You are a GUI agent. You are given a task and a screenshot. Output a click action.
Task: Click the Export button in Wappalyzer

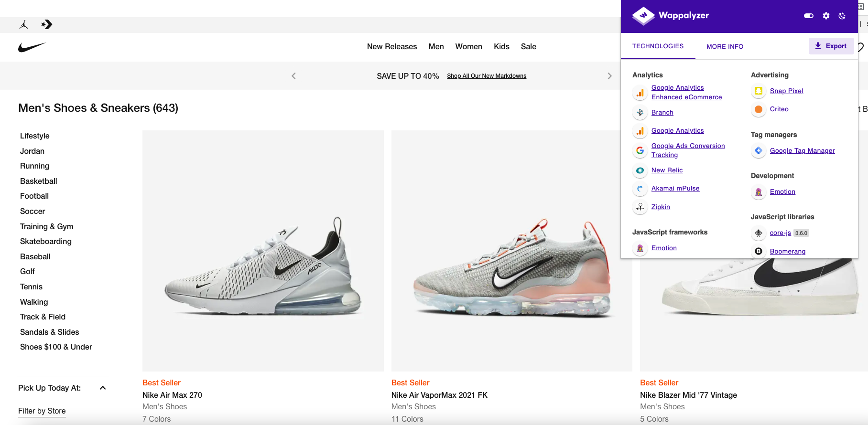pos(831,46)
